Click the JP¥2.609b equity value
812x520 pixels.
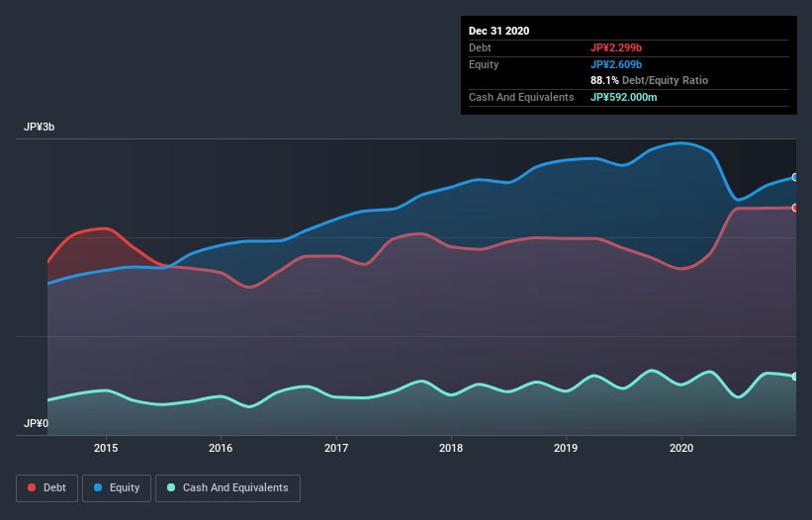pyautogui.click(x=616, y=64)
